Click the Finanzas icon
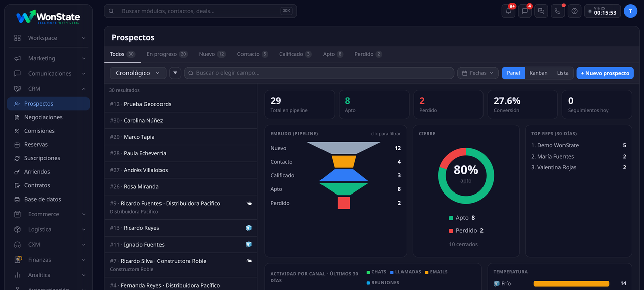Image resolution: width=644 pixels, height=290 pixels. [x=18, y=260]
